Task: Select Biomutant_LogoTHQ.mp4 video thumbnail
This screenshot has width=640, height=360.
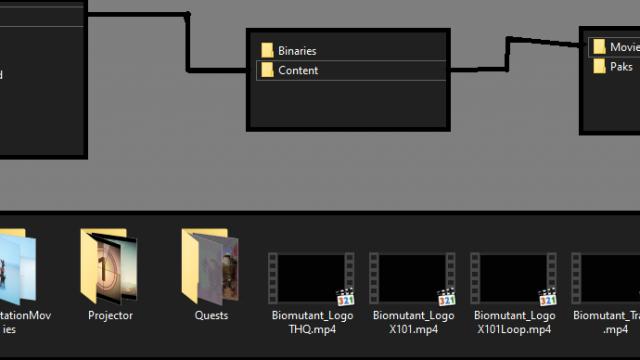Action: click(311, 278)
